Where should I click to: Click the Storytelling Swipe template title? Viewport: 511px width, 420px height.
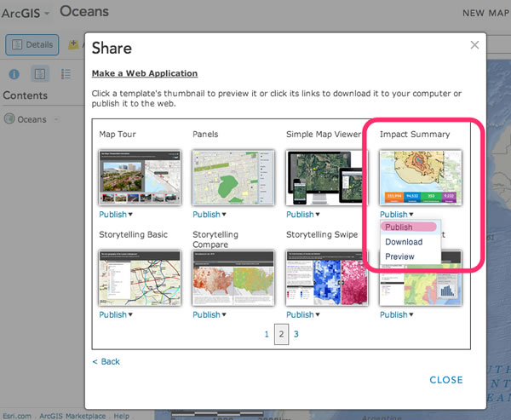click(x=322, y=235)
